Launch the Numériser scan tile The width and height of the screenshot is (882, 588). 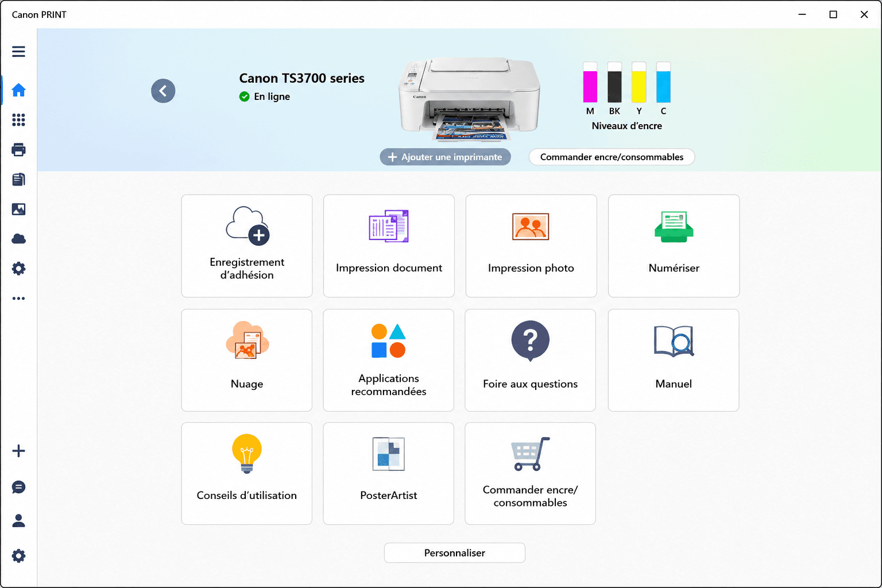pyautogui.click(x=674, y=246)
